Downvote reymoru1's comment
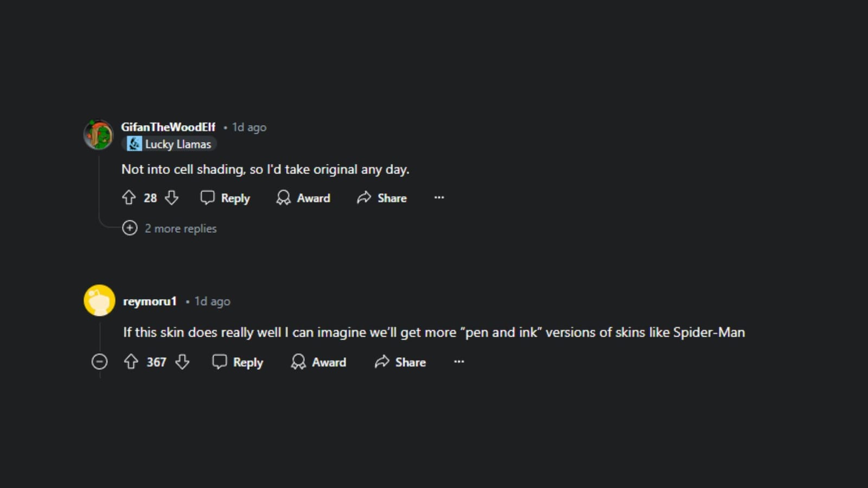The height and width of the screenshot is (488, 868). (182, 362)
